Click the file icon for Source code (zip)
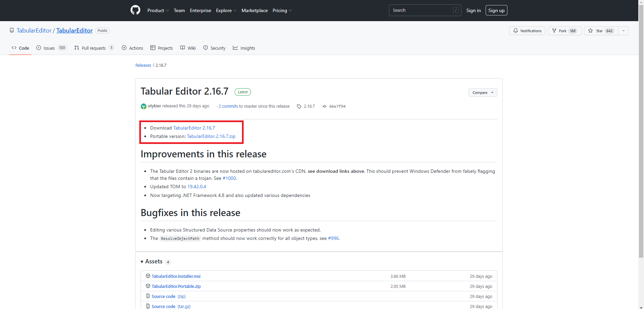644x309 pixels. 148,296
